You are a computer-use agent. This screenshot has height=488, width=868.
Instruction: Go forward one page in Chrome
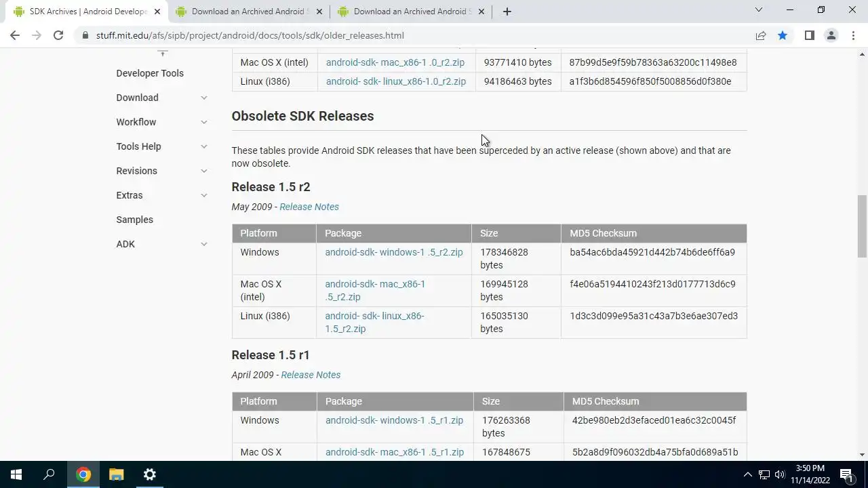pos(37,35)
